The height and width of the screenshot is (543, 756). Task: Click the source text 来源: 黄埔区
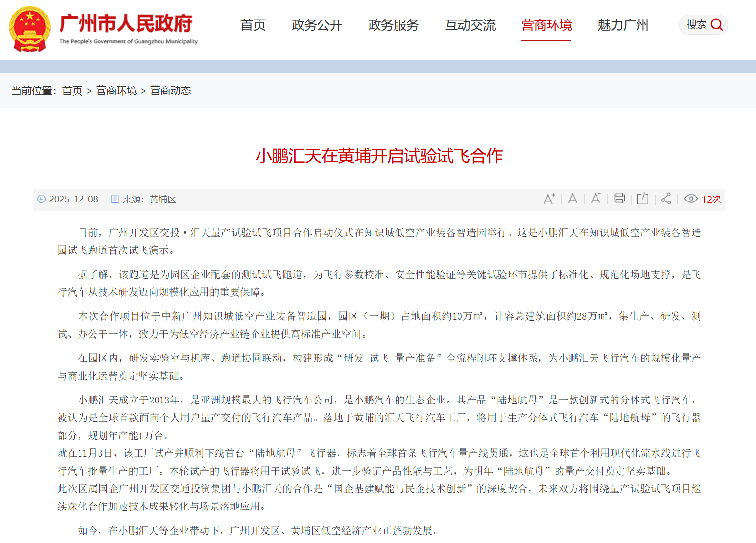click(149, 199)
